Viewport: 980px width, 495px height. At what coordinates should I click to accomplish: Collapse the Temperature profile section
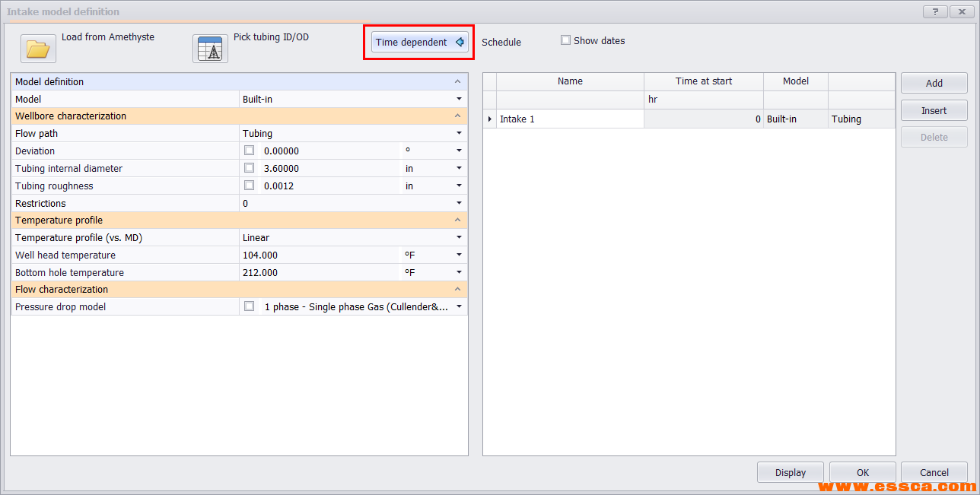(x=457, y=221)
